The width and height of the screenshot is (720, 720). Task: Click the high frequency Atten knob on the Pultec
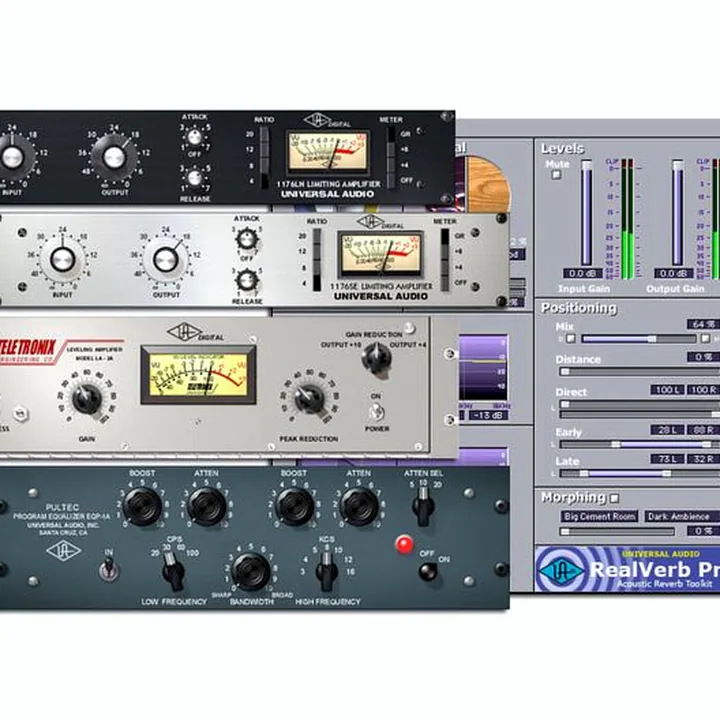(x=359, y=506)
